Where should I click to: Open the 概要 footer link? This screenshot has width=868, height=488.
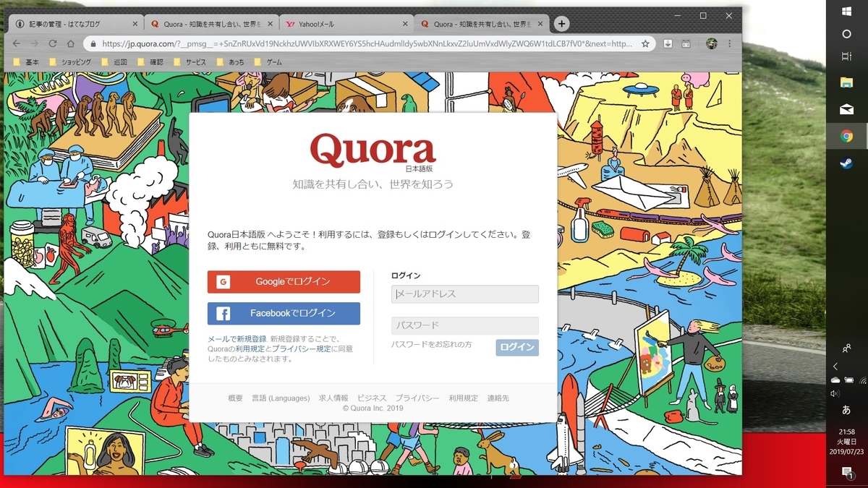(235, 398)
